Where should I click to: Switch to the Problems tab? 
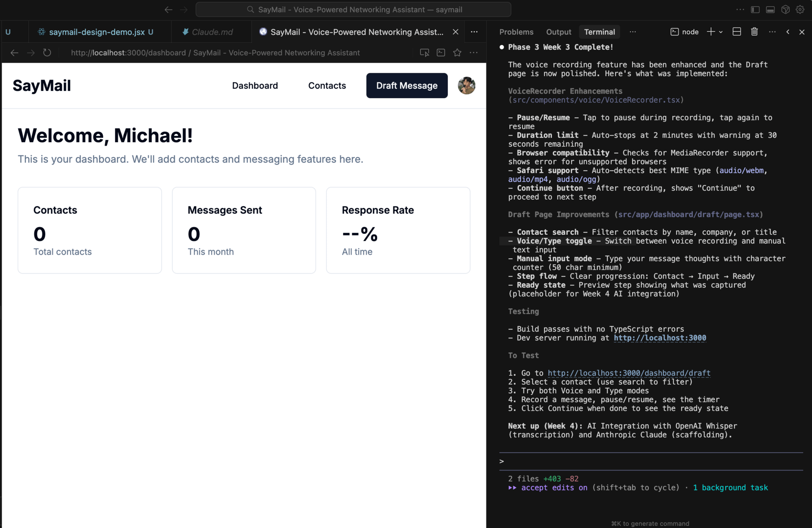[516, 32]
